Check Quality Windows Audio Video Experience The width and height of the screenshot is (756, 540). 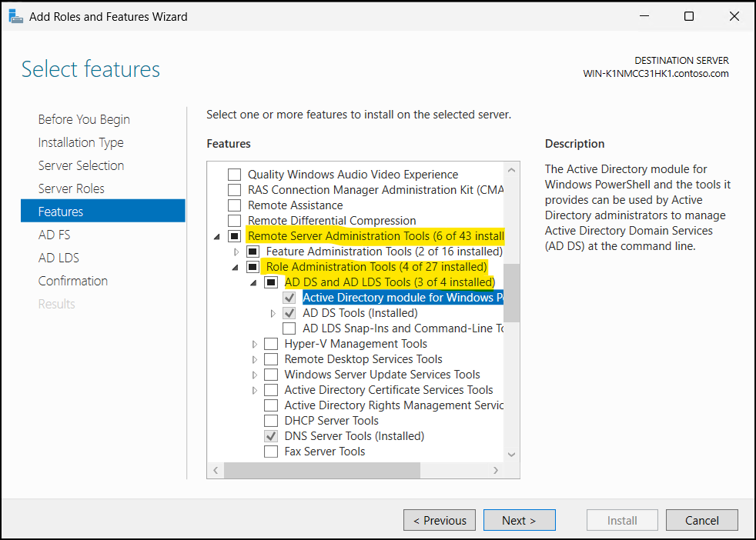(x=234, y=174)
